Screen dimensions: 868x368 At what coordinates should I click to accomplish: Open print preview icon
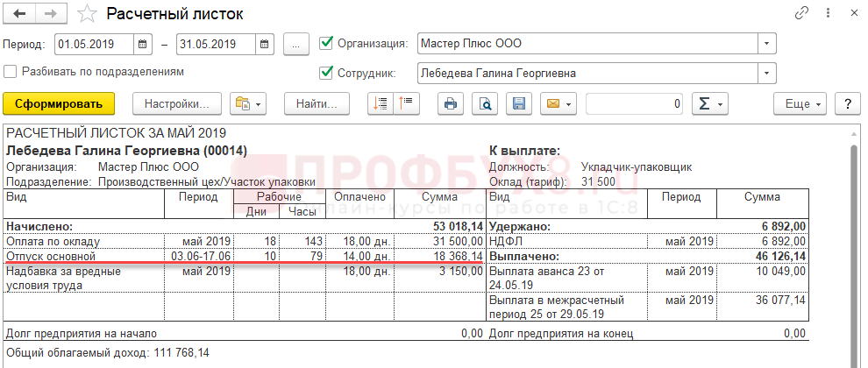pyautogui.click(x=485, y=103)
